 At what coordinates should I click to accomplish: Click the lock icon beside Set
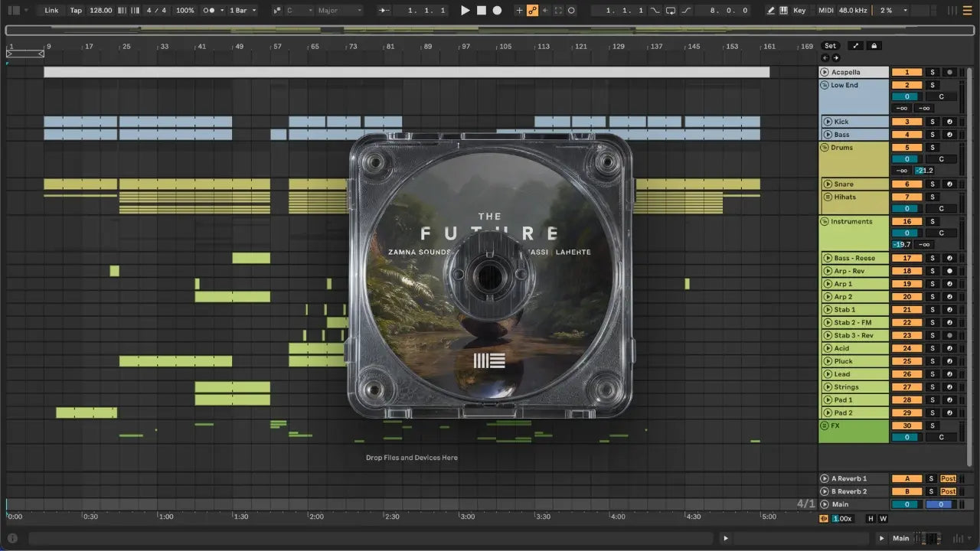pos(874,46)
